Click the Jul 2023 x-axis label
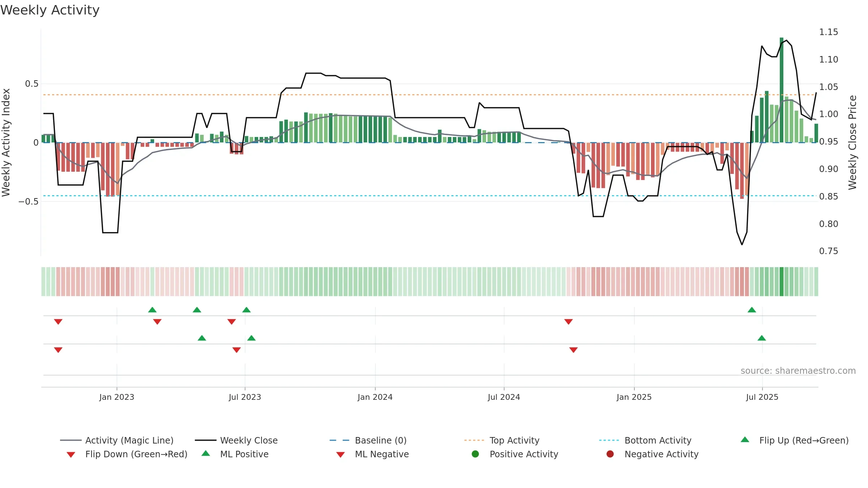This screenshot has width=868, height=488. tap(245, 397)
